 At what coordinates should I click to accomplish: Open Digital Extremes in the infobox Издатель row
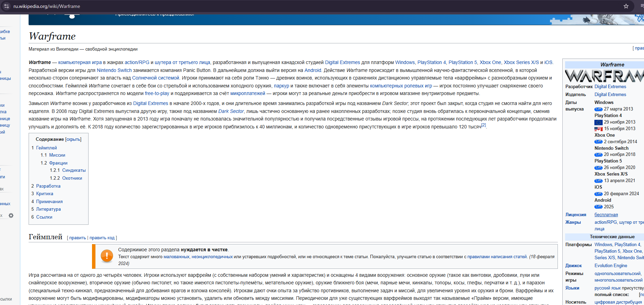pos(610,95)
